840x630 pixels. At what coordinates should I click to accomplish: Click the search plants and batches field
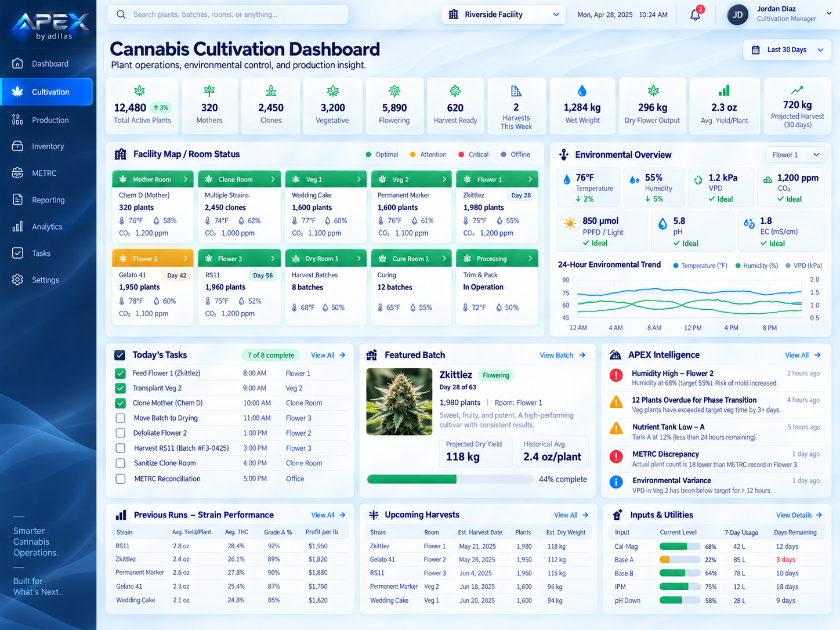[x=228, y=15]
